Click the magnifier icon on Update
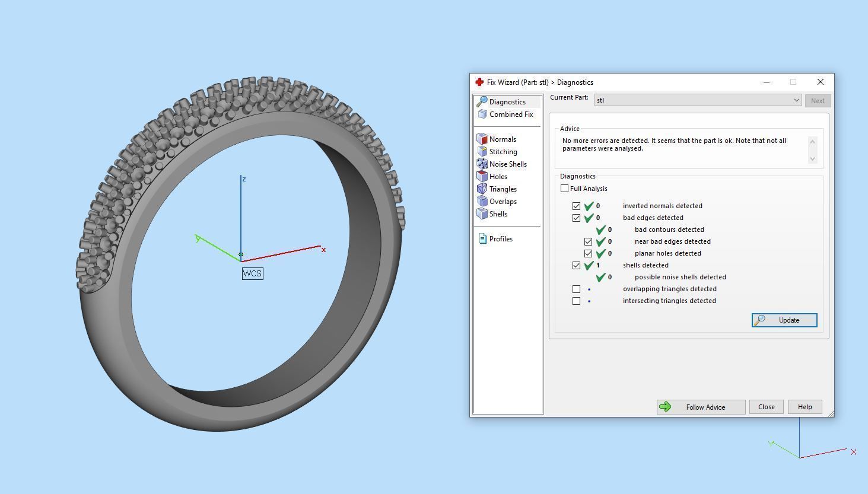The width and height of the screenshot is (868, 494). point(759,320)
